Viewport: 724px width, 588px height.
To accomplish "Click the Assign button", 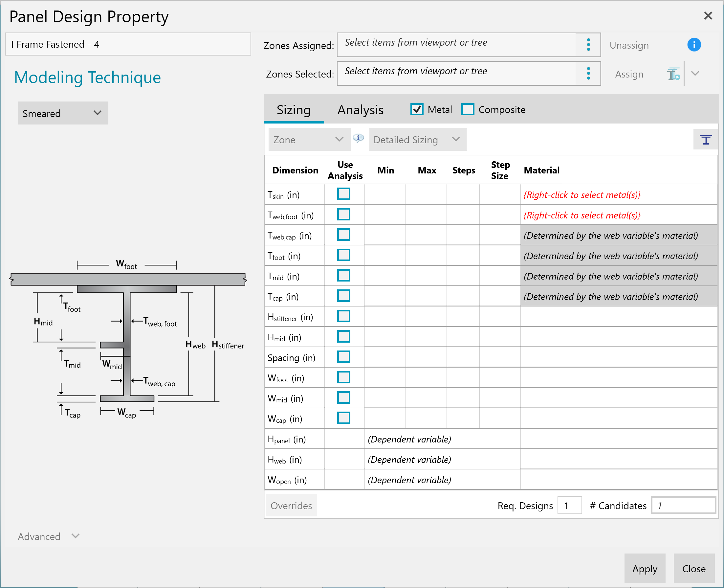I will (x=629, y=74).
